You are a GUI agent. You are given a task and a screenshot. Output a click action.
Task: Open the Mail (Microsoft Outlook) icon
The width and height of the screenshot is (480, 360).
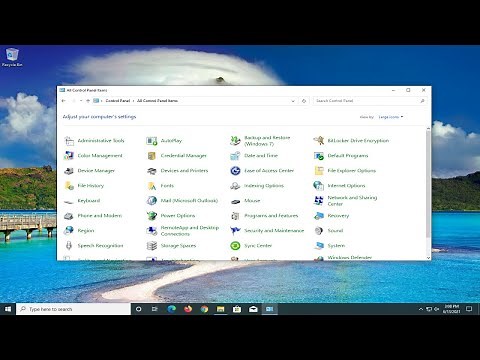(152, 201)
